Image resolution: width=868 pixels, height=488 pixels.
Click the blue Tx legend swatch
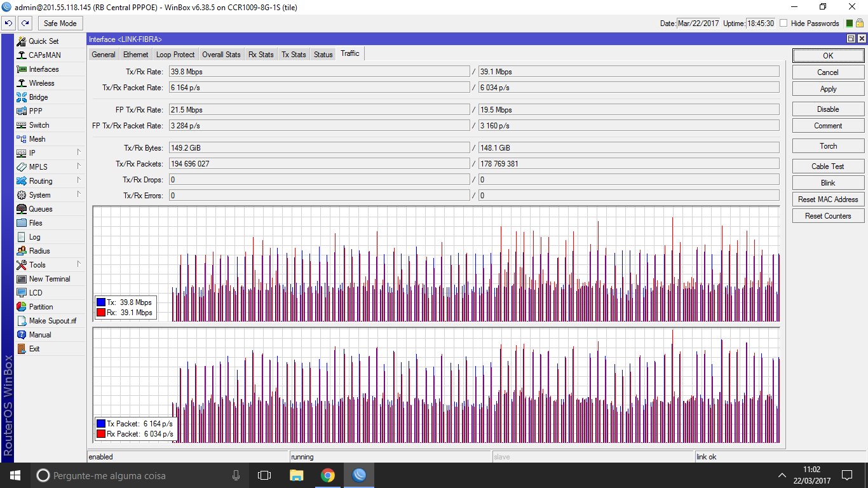coord(101,302)
